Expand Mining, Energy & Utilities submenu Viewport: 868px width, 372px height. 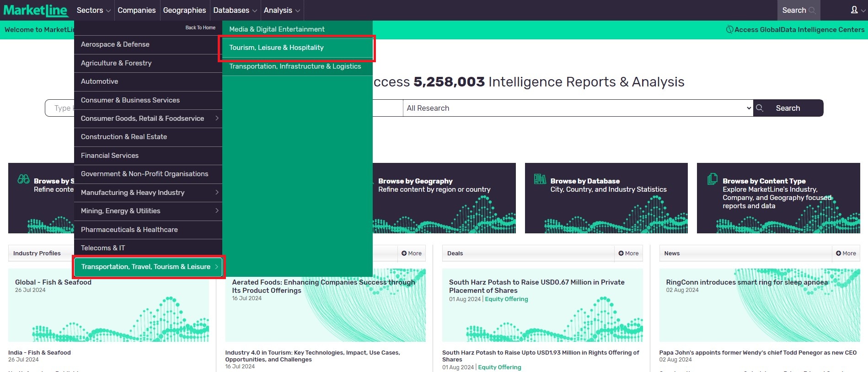(217, 211)
